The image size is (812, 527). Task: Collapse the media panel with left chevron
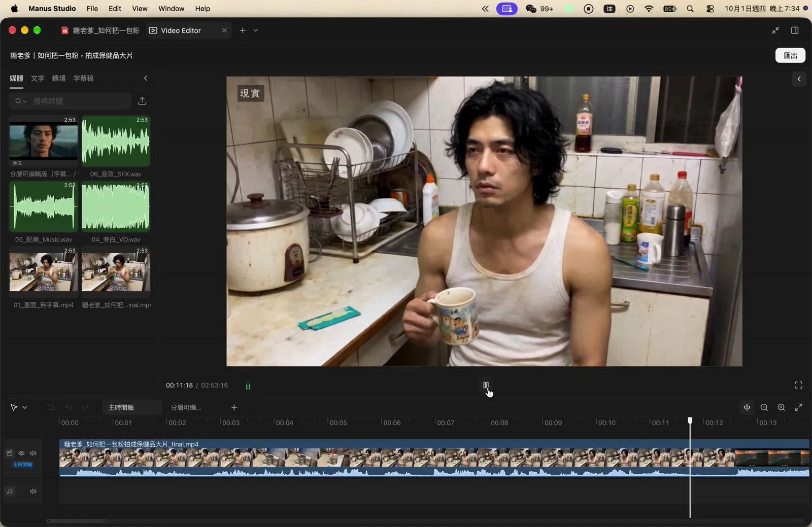click(146, 78)
